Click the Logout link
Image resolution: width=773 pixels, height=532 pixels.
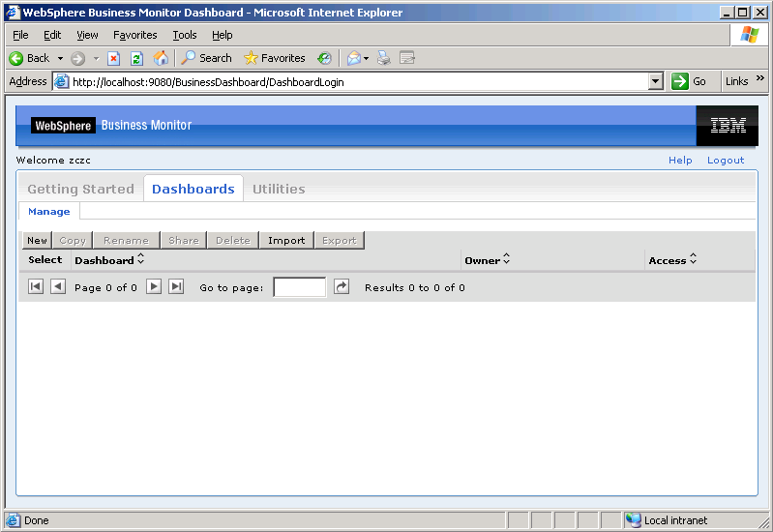click(726, 161)
